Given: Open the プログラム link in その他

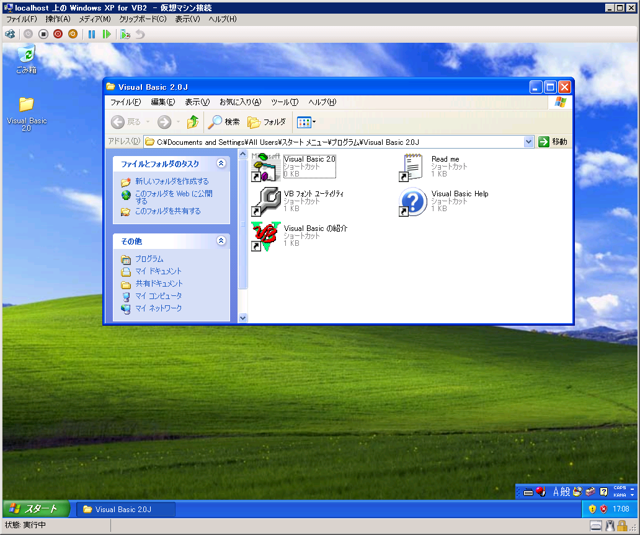Looking at the screenshot, I should point(149,259).
